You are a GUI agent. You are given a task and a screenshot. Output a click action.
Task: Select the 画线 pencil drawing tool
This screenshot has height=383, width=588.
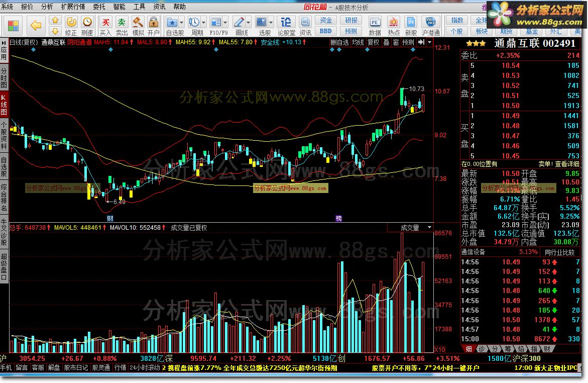(x=239, y=22)
